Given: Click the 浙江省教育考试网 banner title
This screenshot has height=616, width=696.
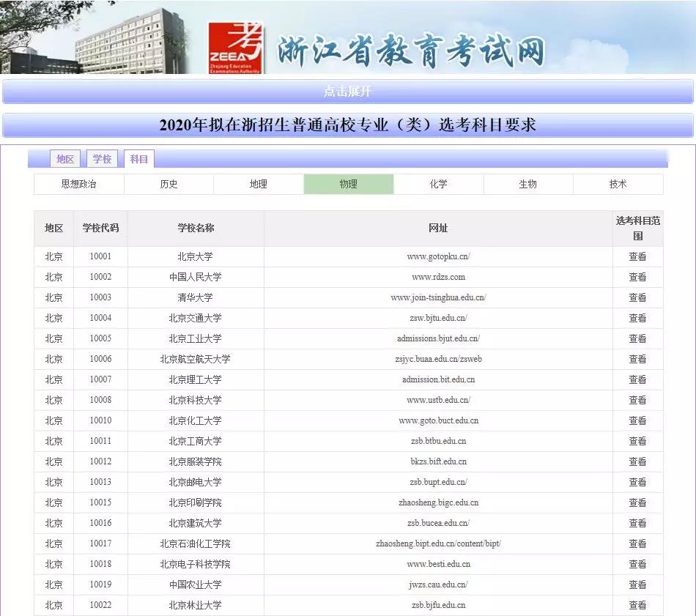Looking at the screenshot, I should [410, 51].
